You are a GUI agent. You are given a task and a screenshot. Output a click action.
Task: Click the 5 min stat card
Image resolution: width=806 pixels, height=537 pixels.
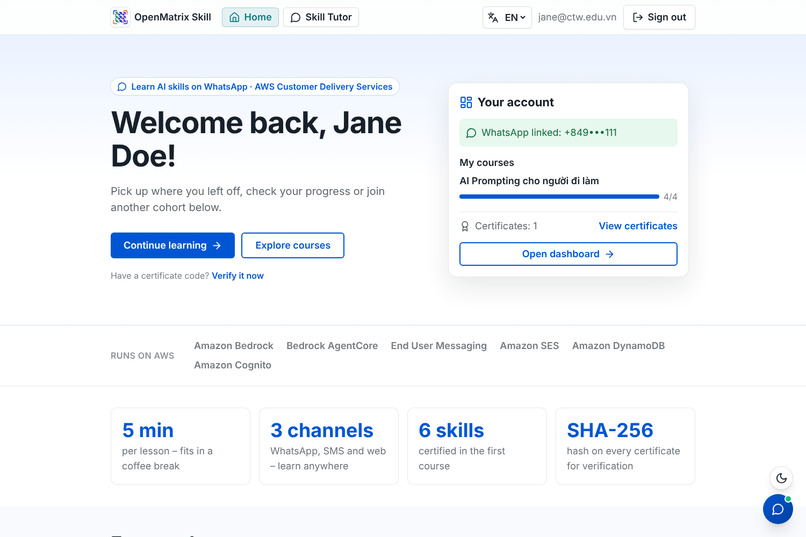click(x=180, y=446)
